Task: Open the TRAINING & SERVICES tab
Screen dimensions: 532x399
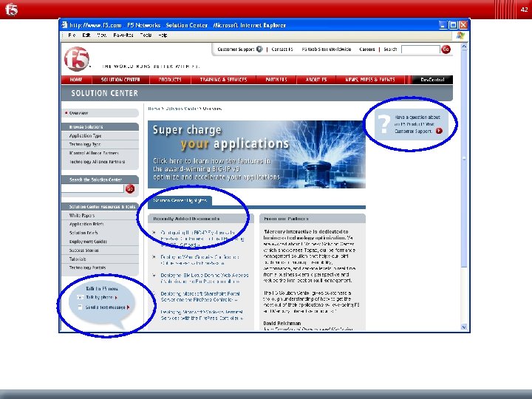Action: 224,80
